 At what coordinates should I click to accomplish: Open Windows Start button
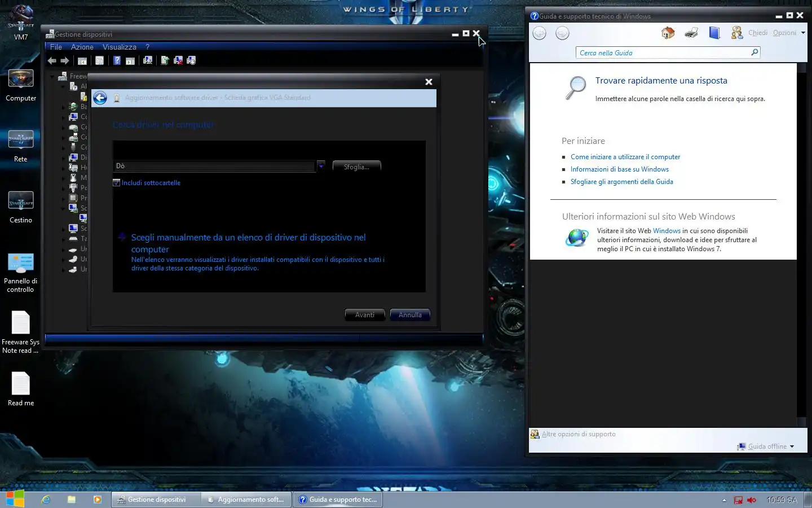coord(15,499)
